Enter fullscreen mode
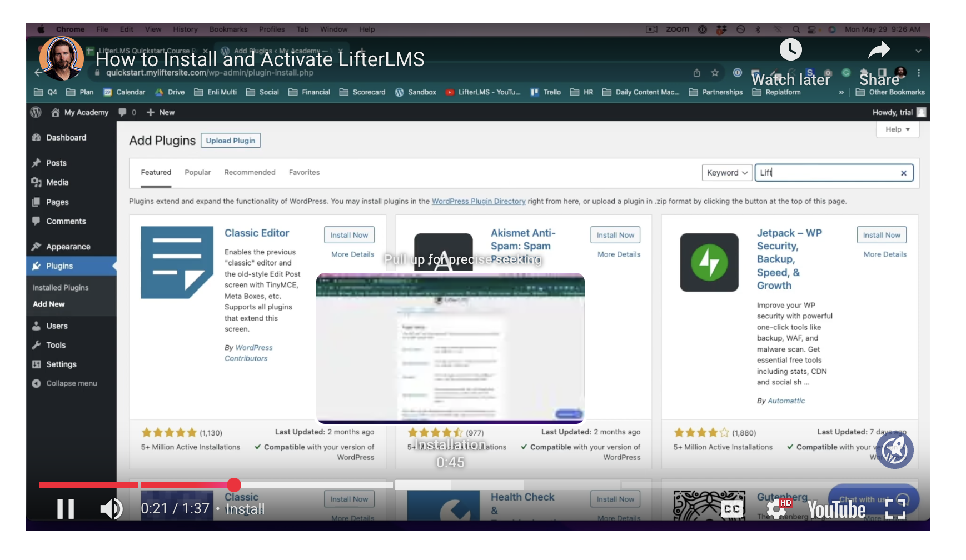 [x=895, y=509]
